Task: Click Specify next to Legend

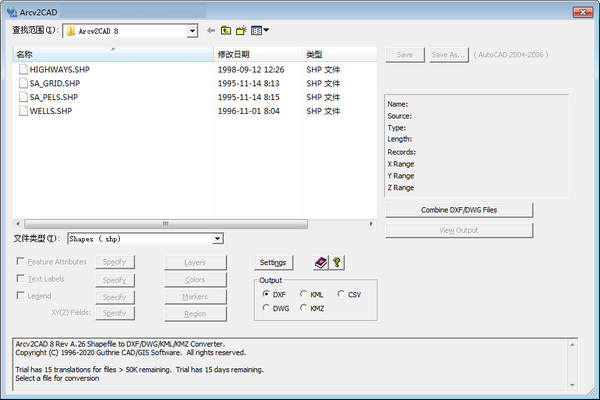Action: [115, 297]
